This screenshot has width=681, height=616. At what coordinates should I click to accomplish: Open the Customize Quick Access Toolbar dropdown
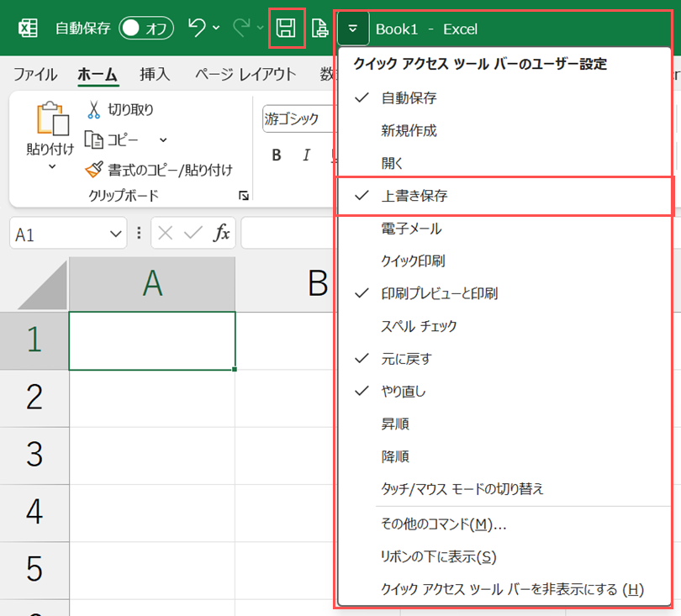353,29
